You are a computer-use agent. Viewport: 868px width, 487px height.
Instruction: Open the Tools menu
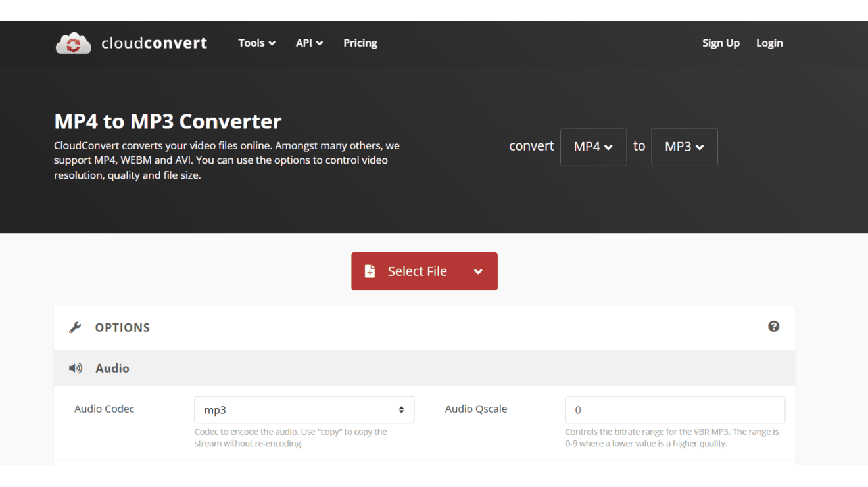click(256, 43)
